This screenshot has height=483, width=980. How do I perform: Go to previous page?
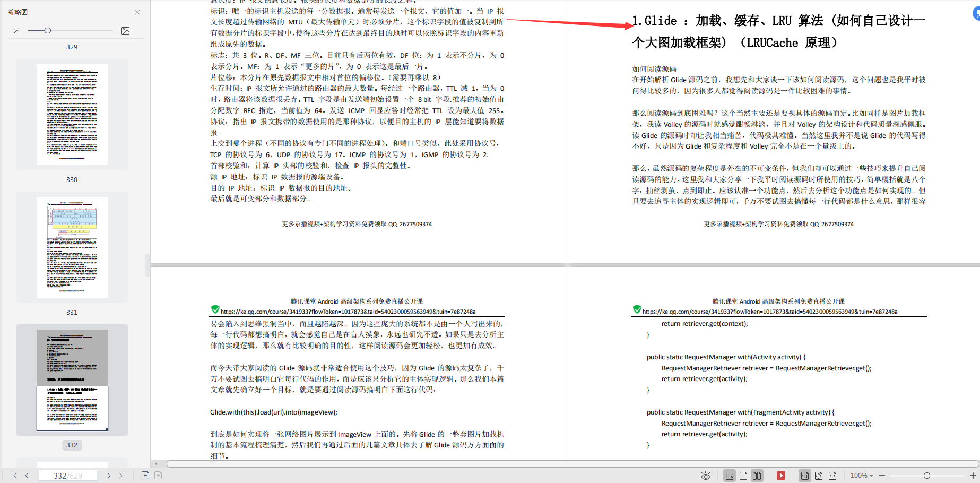click(x=27, y=476)
